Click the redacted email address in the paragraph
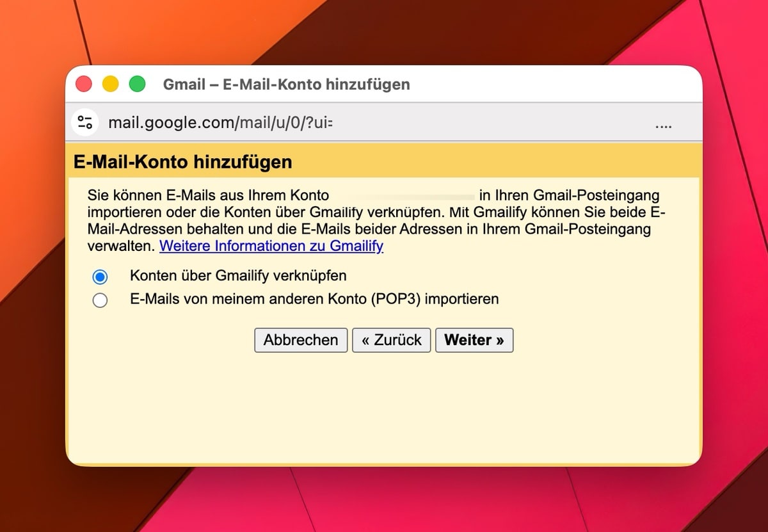Screen dimensions: 768x532 coord(404,196)
